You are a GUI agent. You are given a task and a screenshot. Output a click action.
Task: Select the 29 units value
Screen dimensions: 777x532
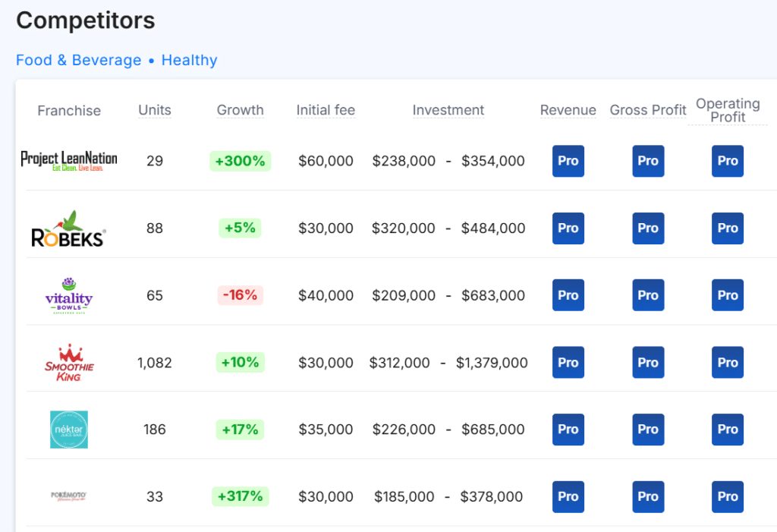155,161
